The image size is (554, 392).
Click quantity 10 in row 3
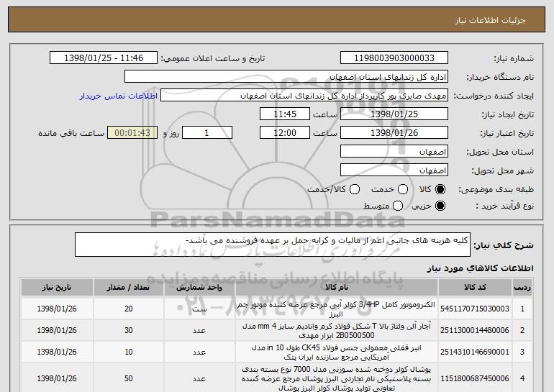point(129,352)
